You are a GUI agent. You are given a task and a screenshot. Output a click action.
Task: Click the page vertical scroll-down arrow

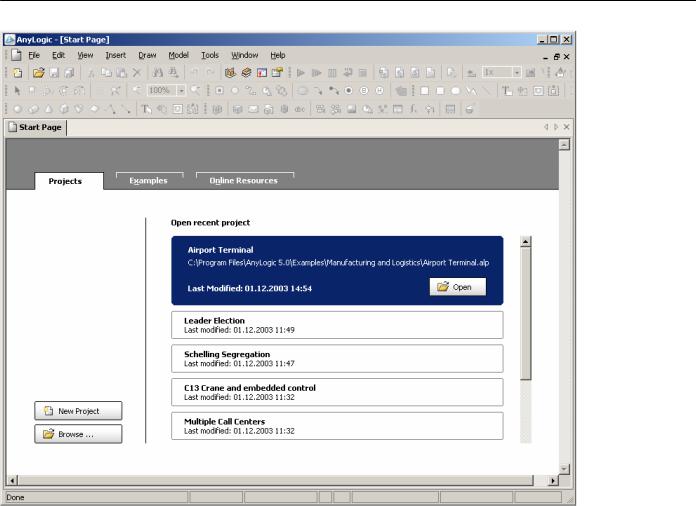564,469
